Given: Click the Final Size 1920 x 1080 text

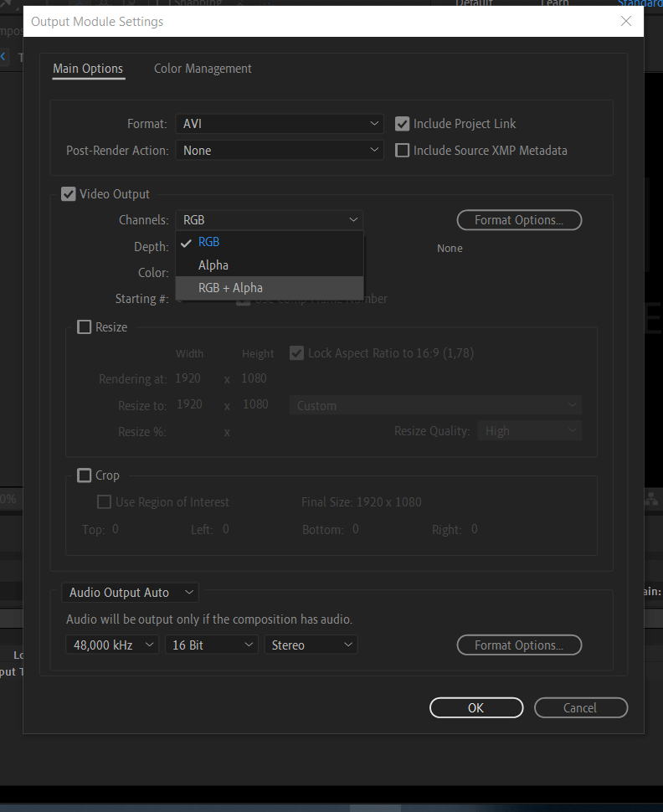Looking at the screenshot, I should (362, 502).
